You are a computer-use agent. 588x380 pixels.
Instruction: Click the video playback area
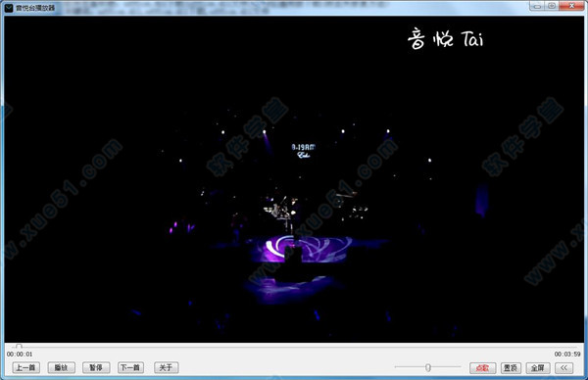point(294,179)
